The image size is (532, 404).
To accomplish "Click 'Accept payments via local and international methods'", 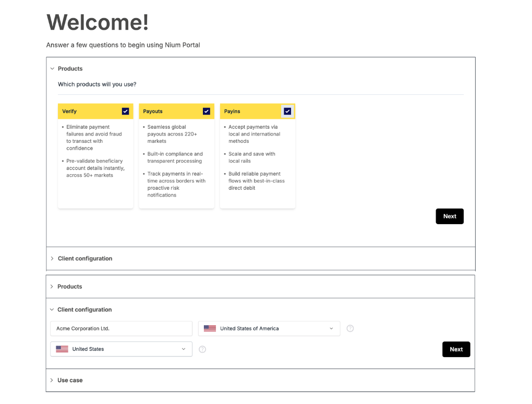I will coord(254,134).
